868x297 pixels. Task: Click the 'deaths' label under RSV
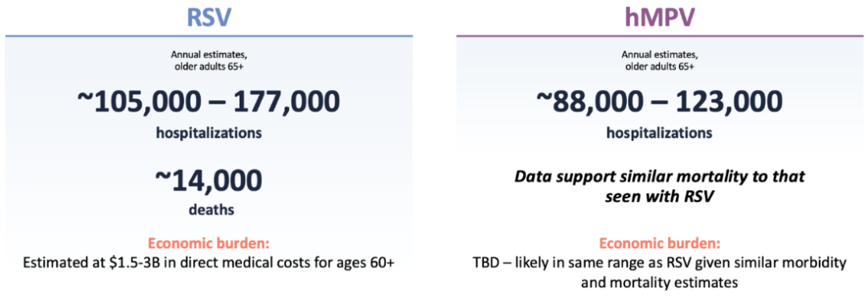pos(208,210)
